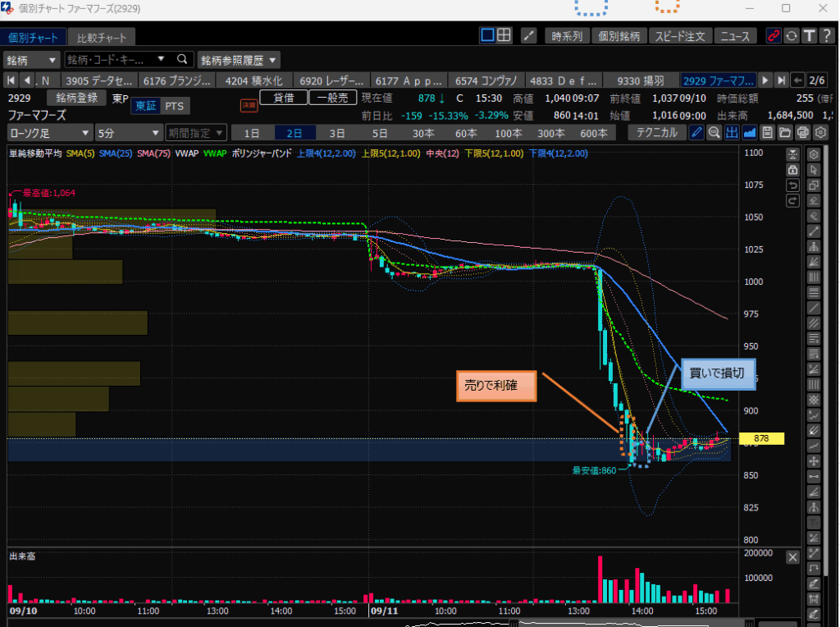Click the floppy disk save icon

(x=767, y=132)
